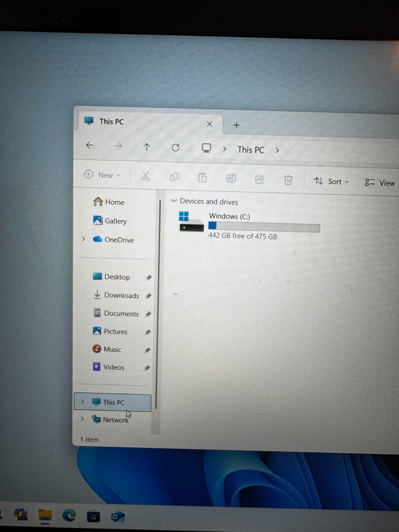Open the pinned Desktop folder
The width and height of the screenshot is (399, 532).
(111, 277)
